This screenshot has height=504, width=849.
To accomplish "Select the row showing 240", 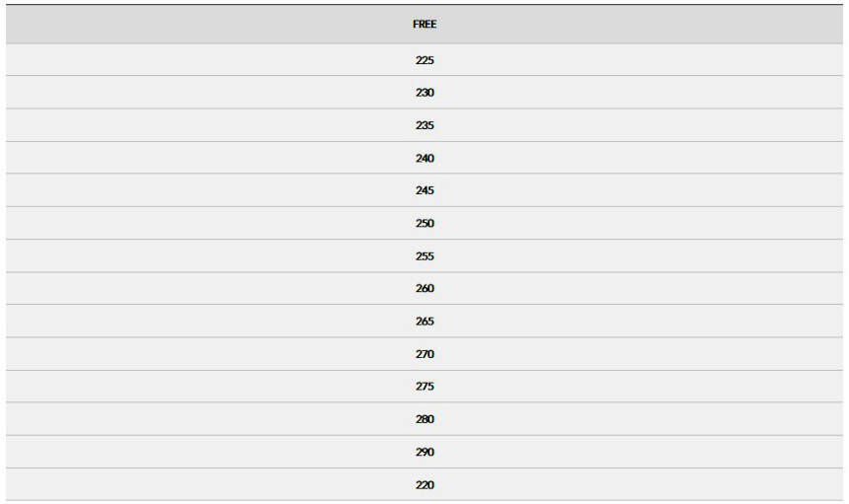I will click(424, 158).
